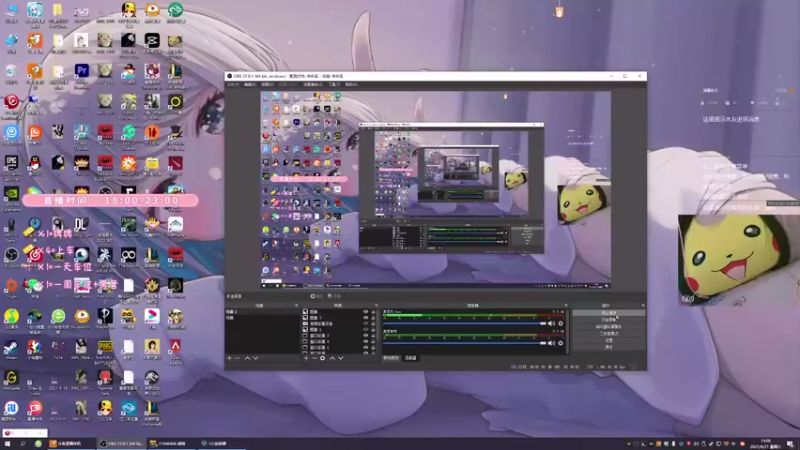The image size is (800, 450).
Task: Mute the first mixer channel's speaker icon
Action: 551,323
